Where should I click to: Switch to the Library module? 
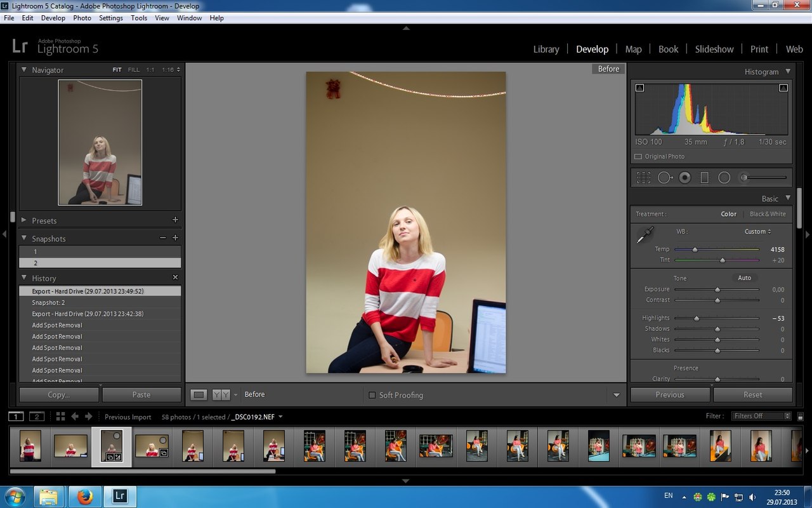(546, 49)
